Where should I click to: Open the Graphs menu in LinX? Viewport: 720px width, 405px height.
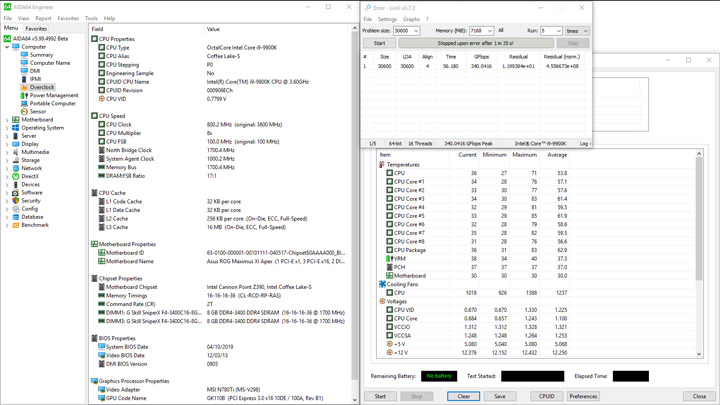411,19
